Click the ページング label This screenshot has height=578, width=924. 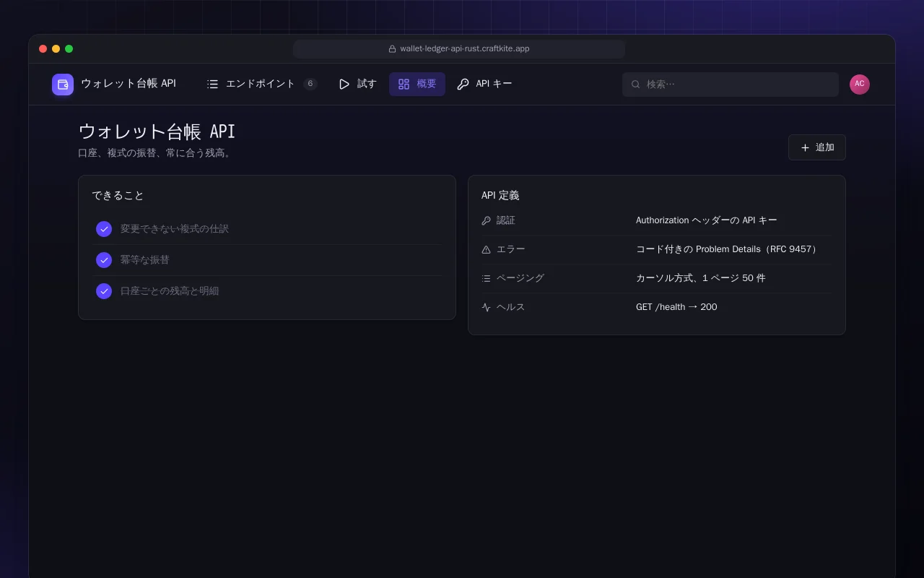tap(520, 278)
